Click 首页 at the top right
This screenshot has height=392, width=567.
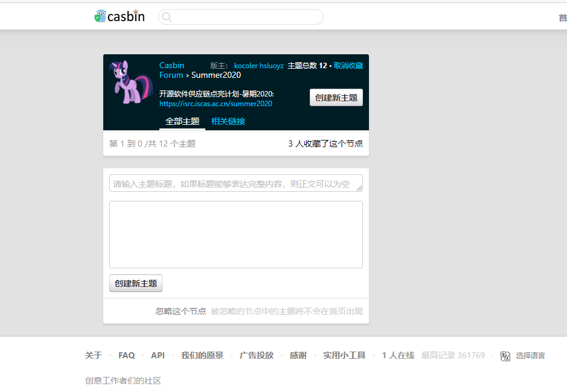coord(563,18)
